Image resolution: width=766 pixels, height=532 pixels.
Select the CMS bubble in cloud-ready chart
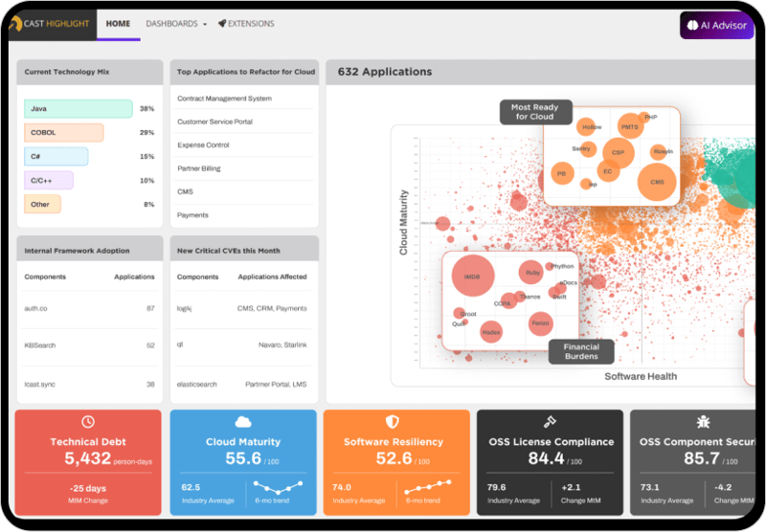click(x=656, y=181)
